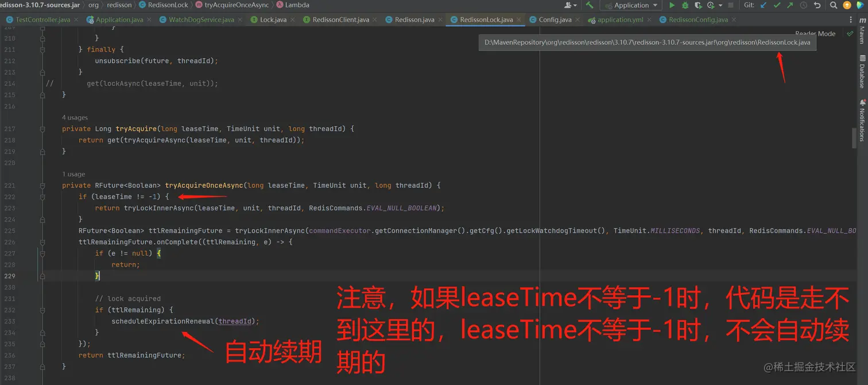
Task: Click the '1 usage' inlay hint
Action: (73, 174)
